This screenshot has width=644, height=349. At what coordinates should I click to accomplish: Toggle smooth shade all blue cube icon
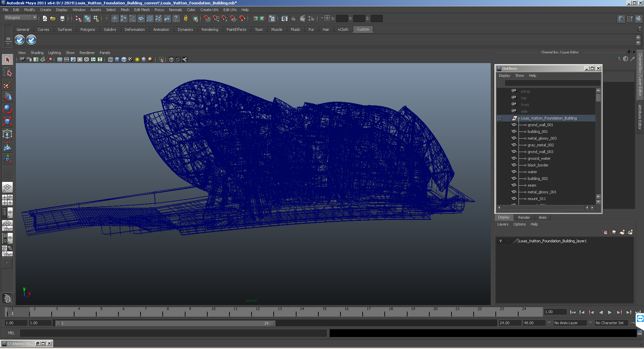coord(117,59)
